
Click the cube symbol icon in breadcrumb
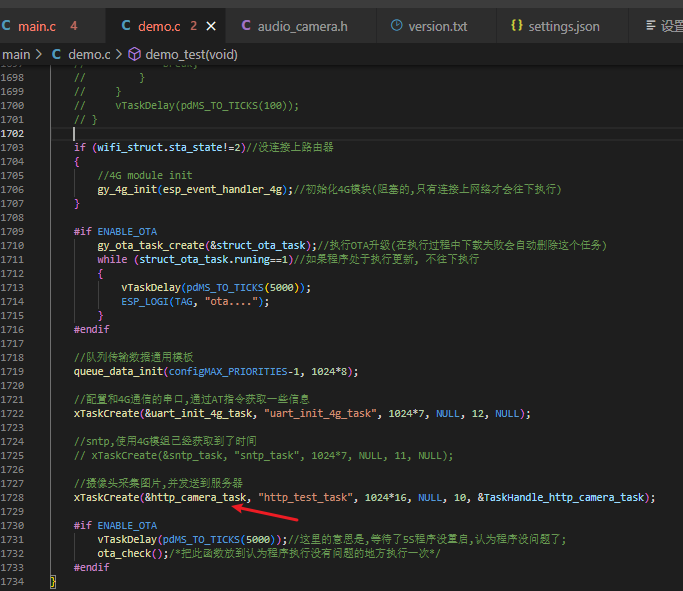click(x=134, y=54)
